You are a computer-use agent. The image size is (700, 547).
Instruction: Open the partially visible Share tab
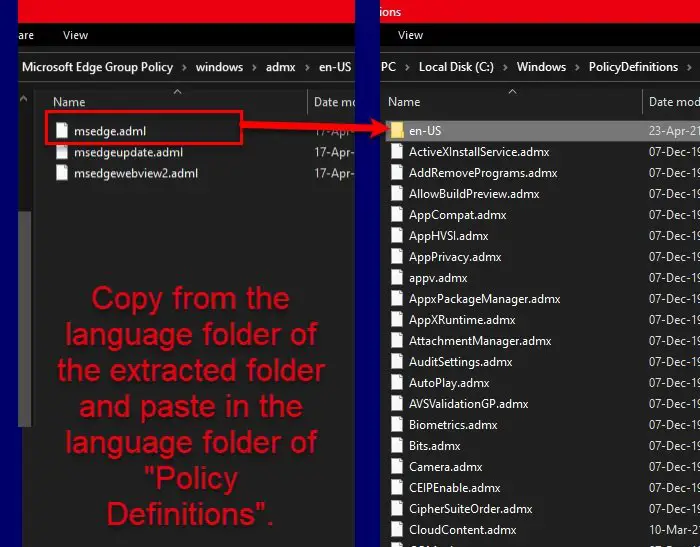point(26,35)
